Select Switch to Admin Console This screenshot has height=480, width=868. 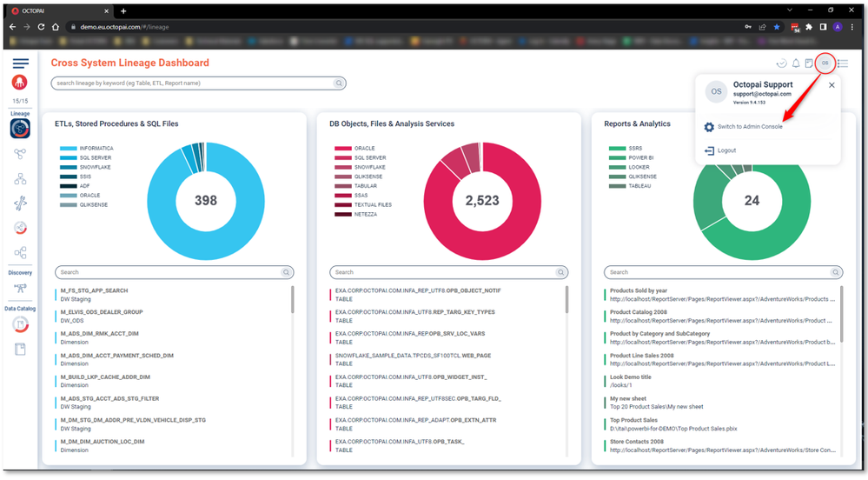(750, 127)
